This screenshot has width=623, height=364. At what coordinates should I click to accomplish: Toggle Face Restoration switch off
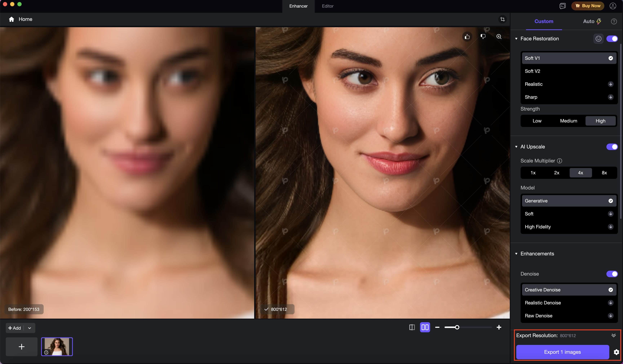[x=612, y=39]
